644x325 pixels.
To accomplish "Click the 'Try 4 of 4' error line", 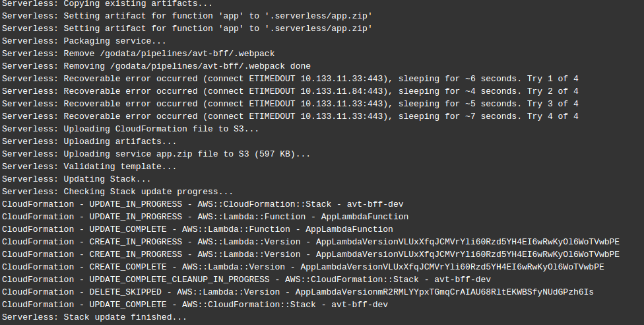I will pyautogui.click(x=290, y=116).
